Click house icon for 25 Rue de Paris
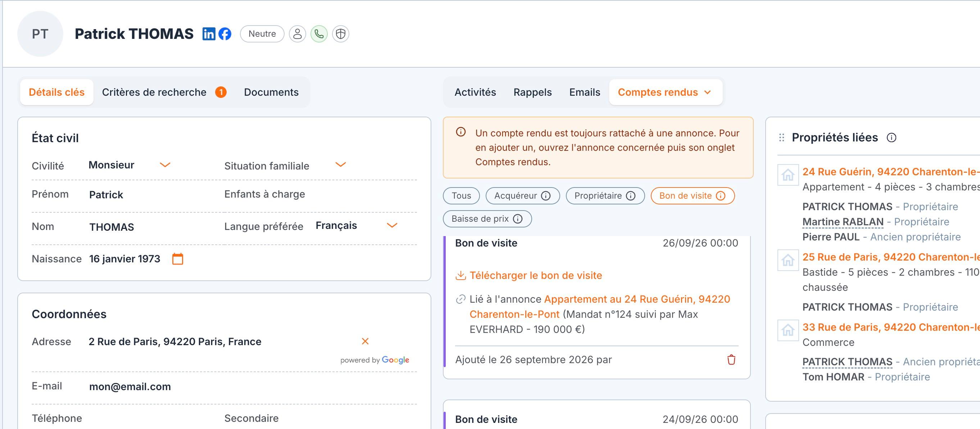The height and width of the screenshot is (429, 980). coord(788,260)
